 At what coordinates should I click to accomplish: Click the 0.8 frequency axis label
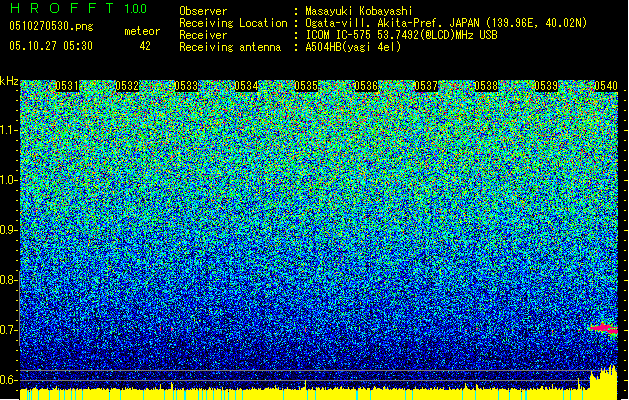point(9,280)
